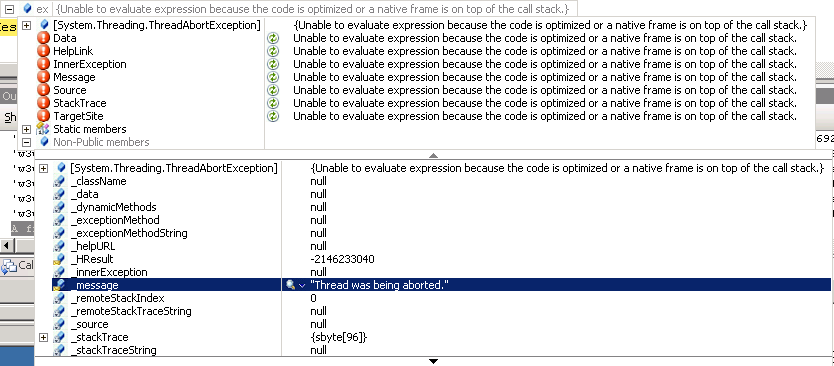834x366 pixels.
Task: Click the refresh icon beside Data value
Action: 272,38
